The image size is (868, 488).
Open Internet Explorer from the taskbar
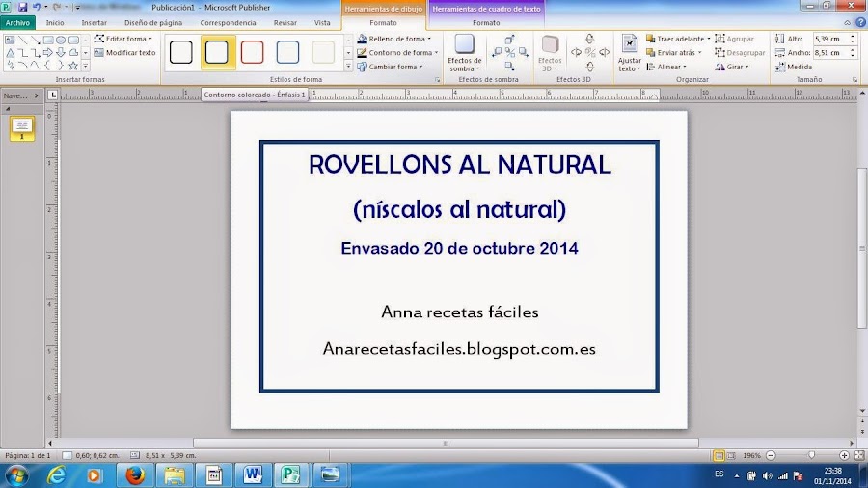click(56, 475)
